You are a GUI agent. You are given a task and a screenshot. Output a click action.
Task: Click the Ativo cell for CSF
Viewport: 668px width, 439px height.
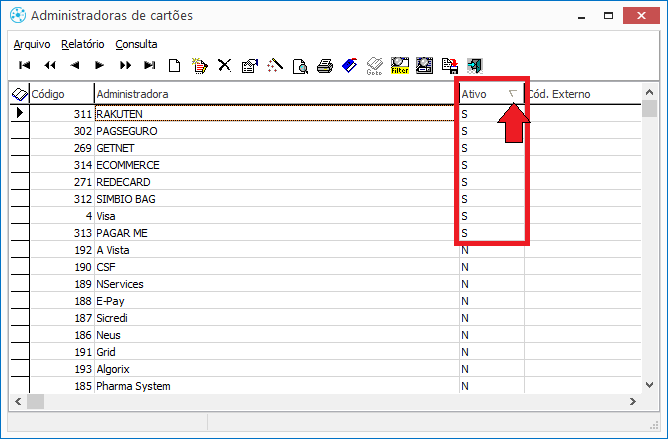(492, 267)
